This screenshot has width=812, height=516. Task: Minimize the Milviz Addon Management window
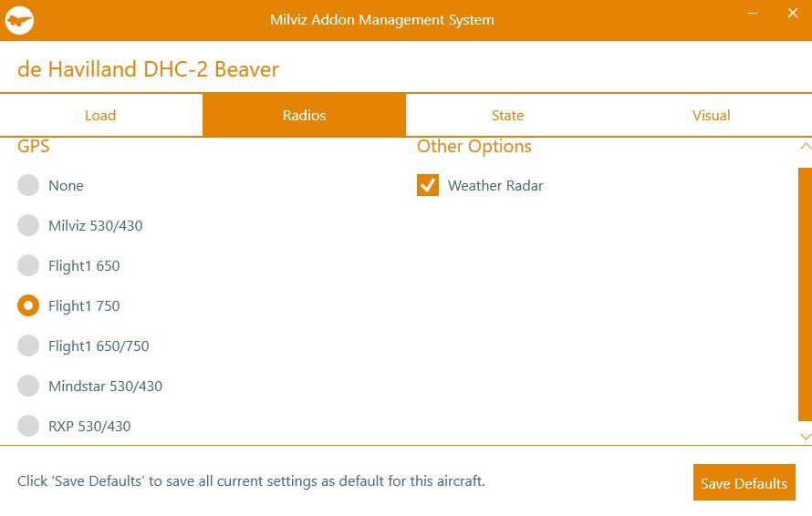click(753, 13)
